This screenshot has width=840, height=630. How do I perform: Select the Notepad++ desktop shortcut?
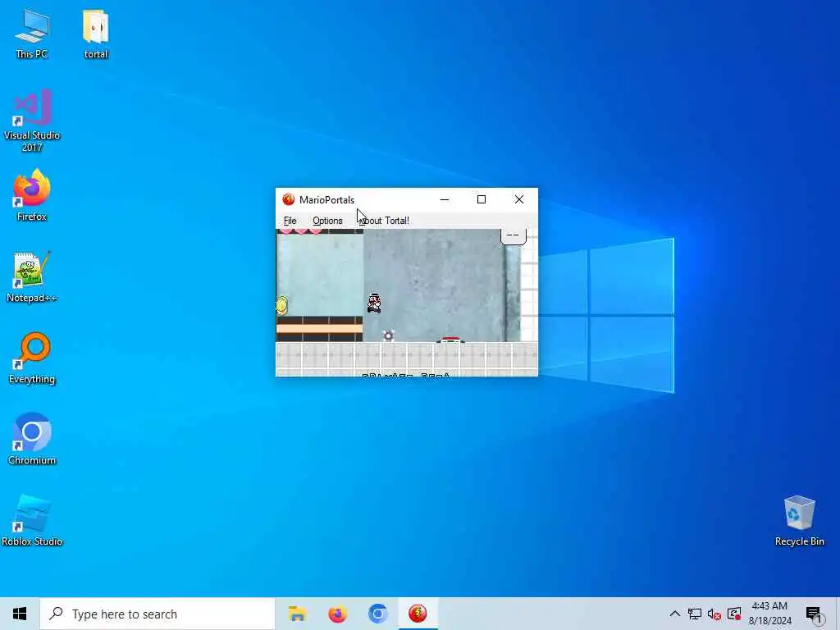pos(32,276)
